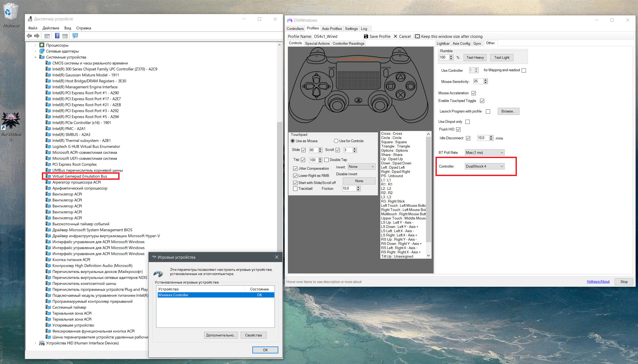Select the Use for Controls radio button
This screenshot has width=638, height=364.
[336, 141]
